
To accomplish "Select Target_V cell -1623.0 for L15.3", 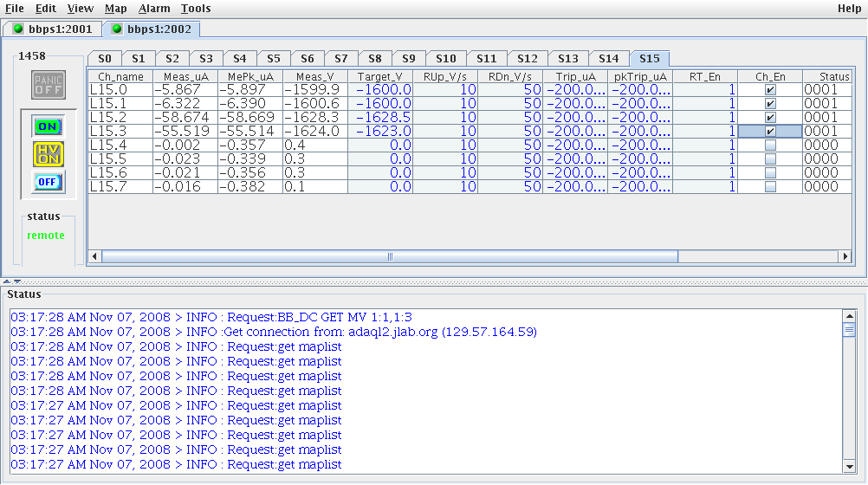I will click(380, 132).
